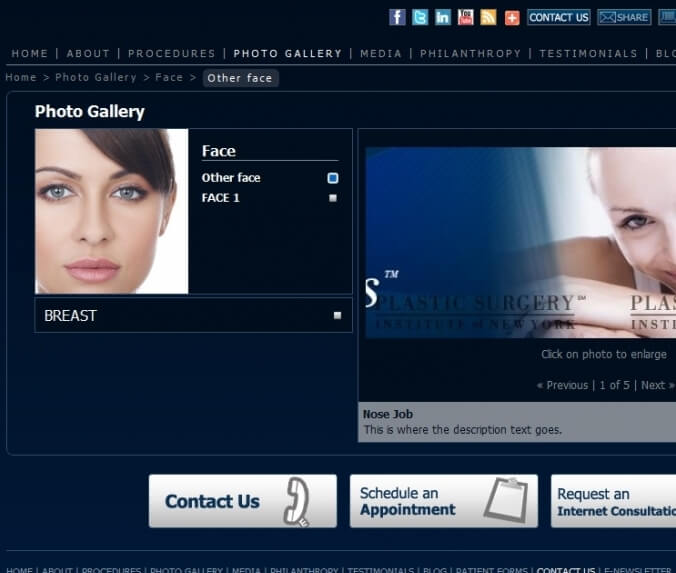Go to the Testimonials menu
Viewport: 676px width, 573px height.
coord(588,53)
